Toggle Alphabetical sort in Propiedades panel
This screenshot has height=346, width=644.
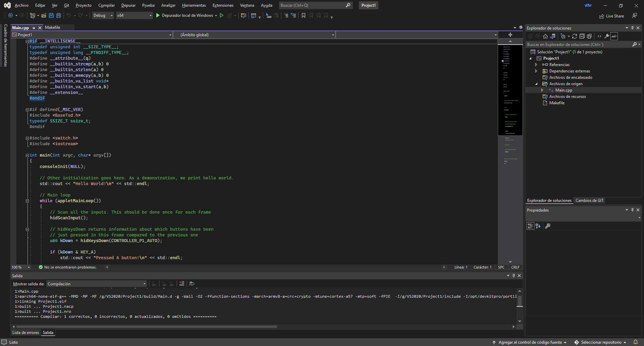coord(538,226)
